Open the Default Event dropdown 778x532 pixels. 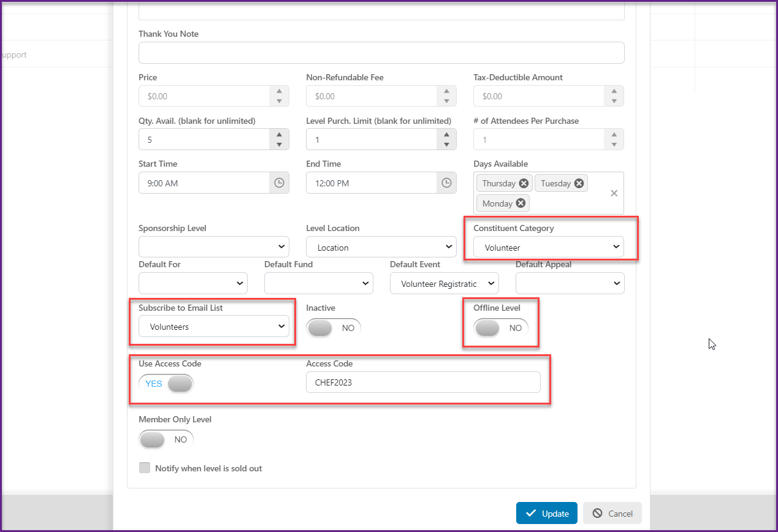pyautogui.click(x=444, y=284)
